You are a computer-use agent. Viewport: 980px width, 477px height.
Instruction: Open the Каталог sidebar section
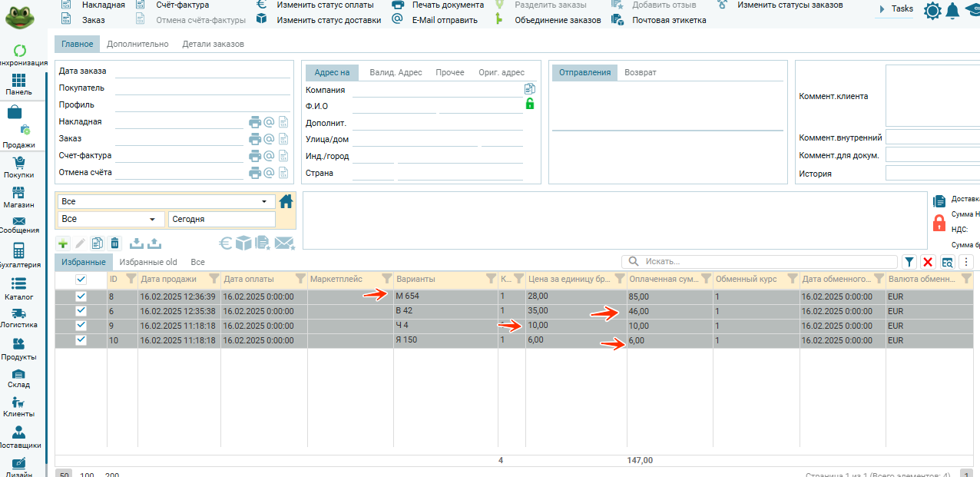coord(19,288)
